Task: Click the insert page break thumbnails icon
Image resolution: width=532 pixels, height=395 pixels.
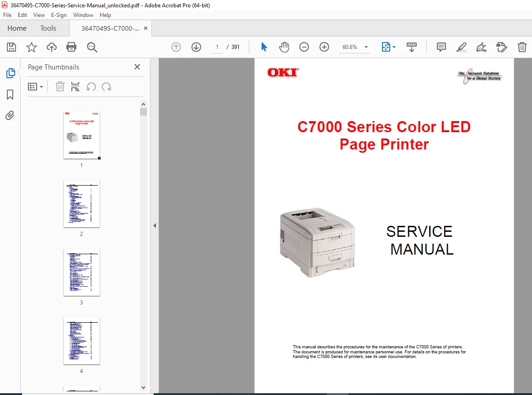Action: 75,87
